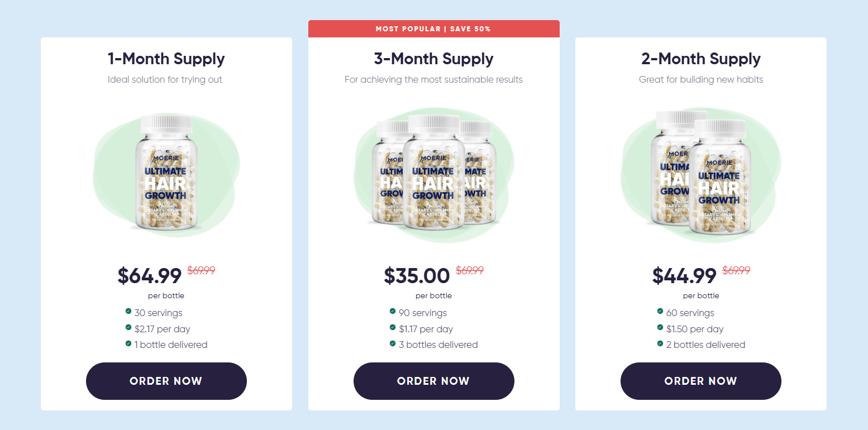Click ORDER NOW for 3-Month Supply
The width and height of the screenshot is (868, 430).
pos(433,381)
